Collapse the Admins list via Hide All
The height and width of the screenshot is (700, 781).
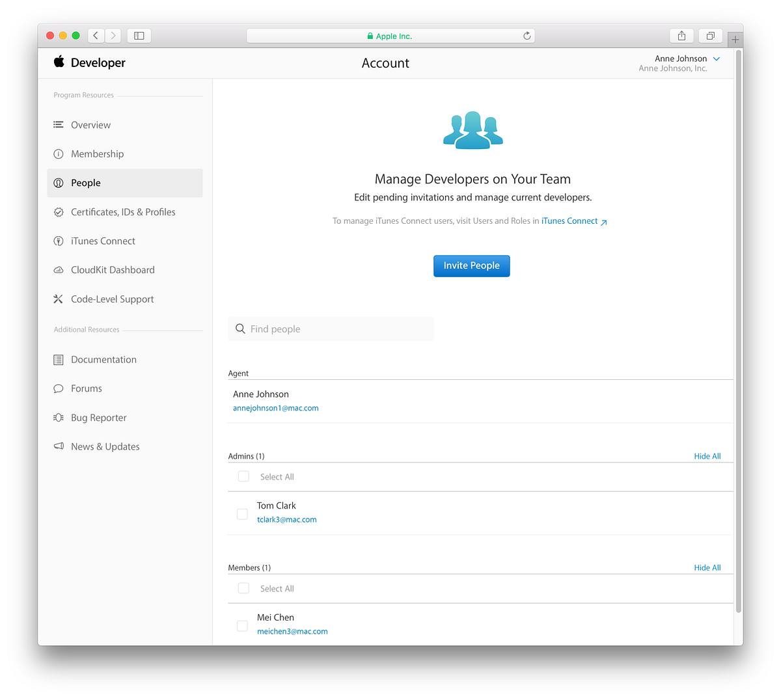(x=707, y=455)
